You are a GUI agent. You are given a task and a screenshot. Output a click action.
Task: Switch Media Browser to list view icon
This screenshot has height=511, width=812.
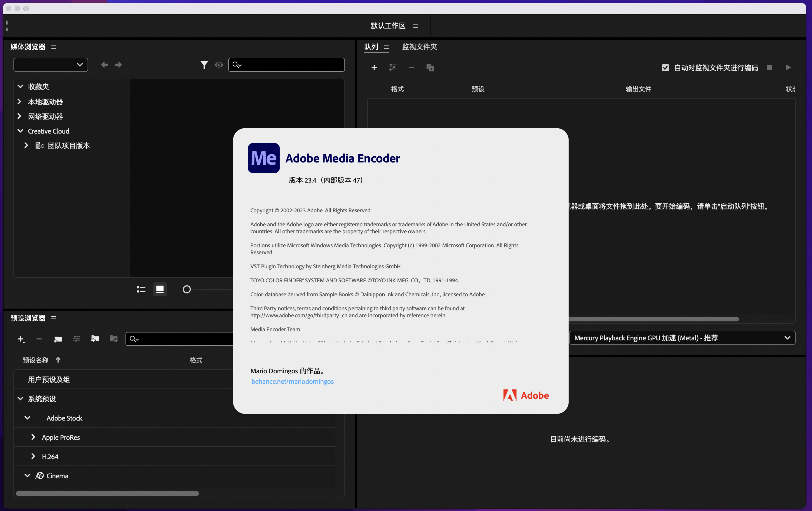click(141, 289)
